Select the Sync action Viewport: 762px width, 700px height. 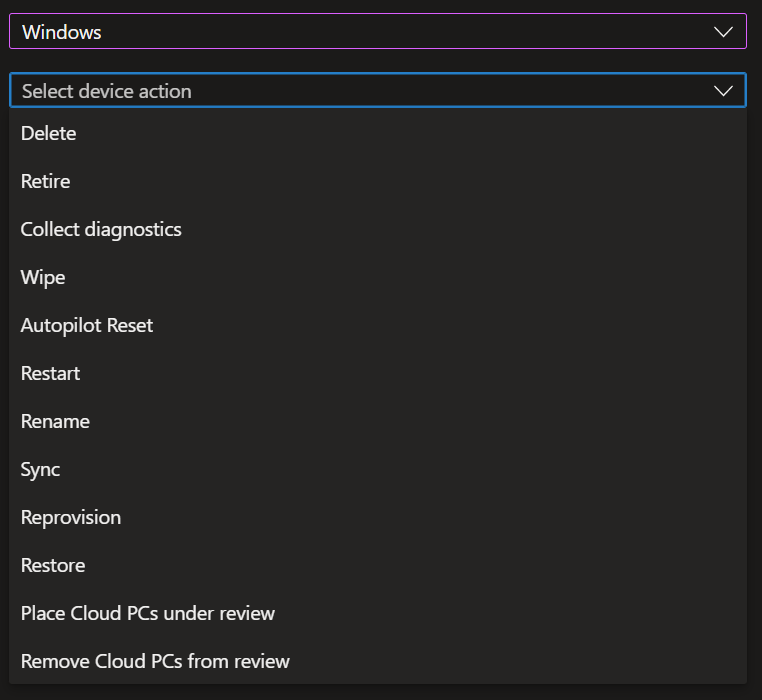(x=378, y=469)
